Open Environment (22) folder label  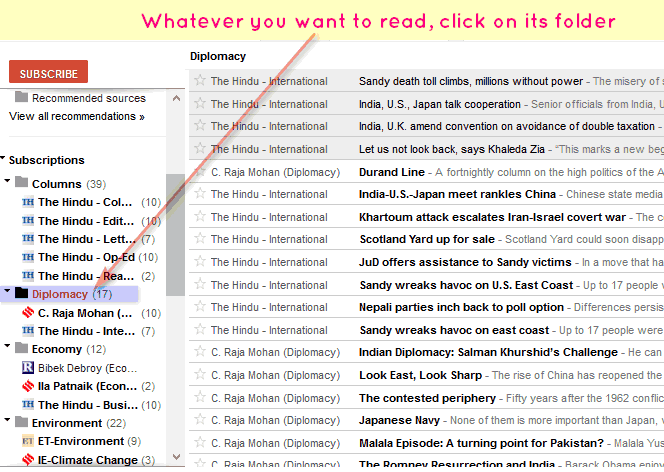pos(79,423)
